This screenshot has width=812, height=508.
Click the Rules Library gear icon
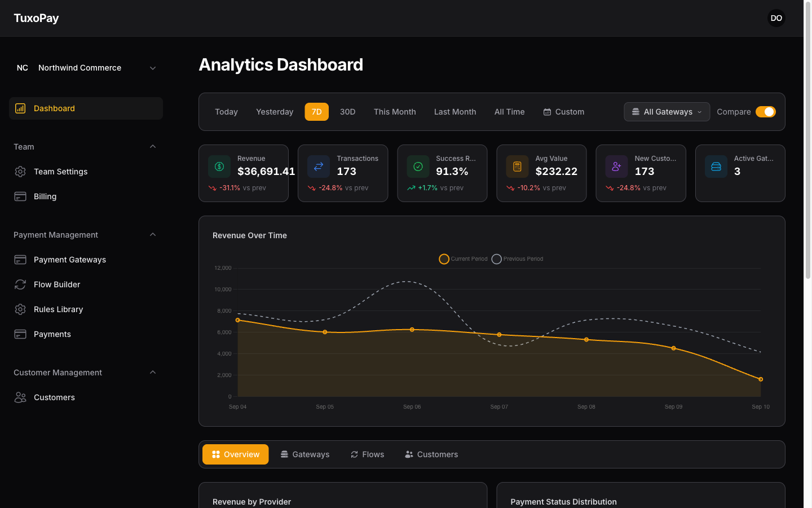coord(20,309)
